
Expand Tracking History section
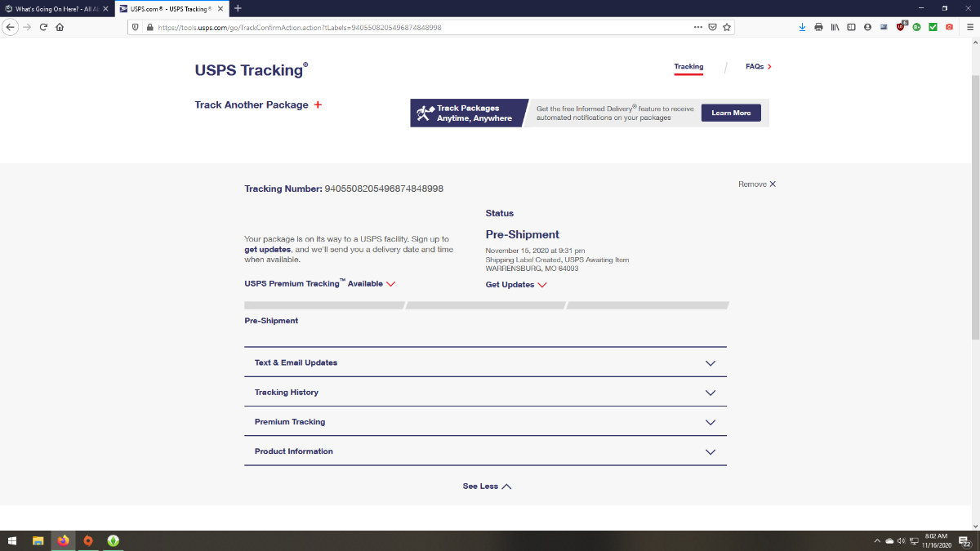pyautogui.click(x=485, y=393)
